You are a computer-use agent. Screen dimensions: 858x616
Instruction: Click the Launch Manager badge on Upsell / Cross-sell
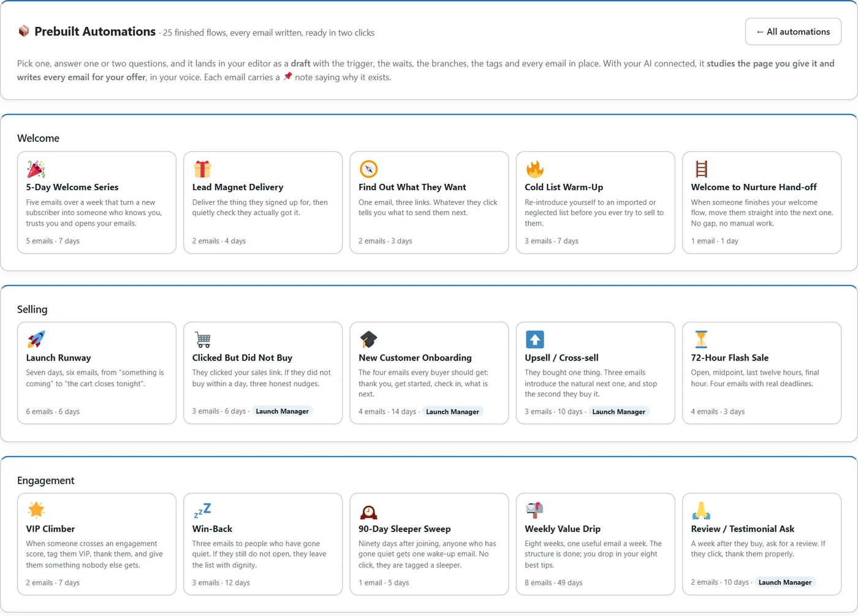click(618, 412)
